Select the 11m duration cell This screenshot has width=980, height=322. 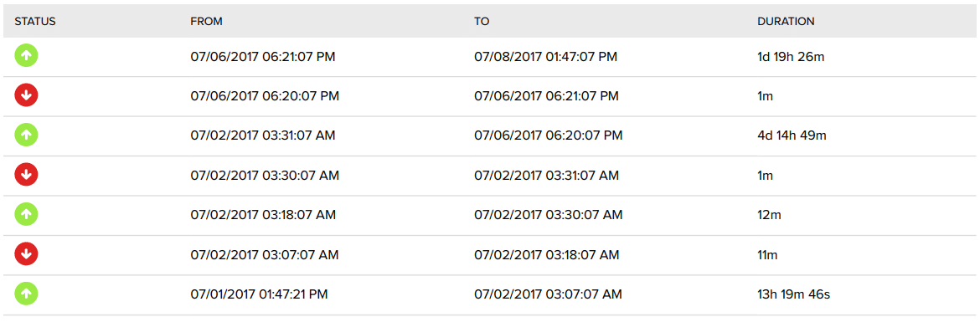click(766, 254)
